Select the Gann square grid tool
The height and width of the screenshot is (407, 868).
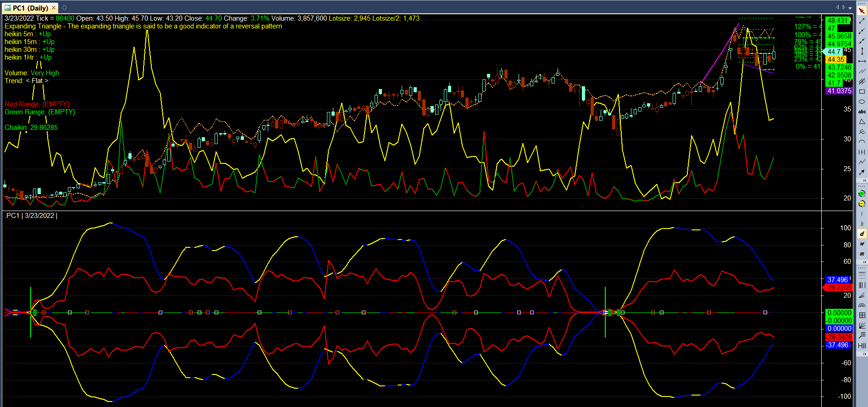click(862, 315)
